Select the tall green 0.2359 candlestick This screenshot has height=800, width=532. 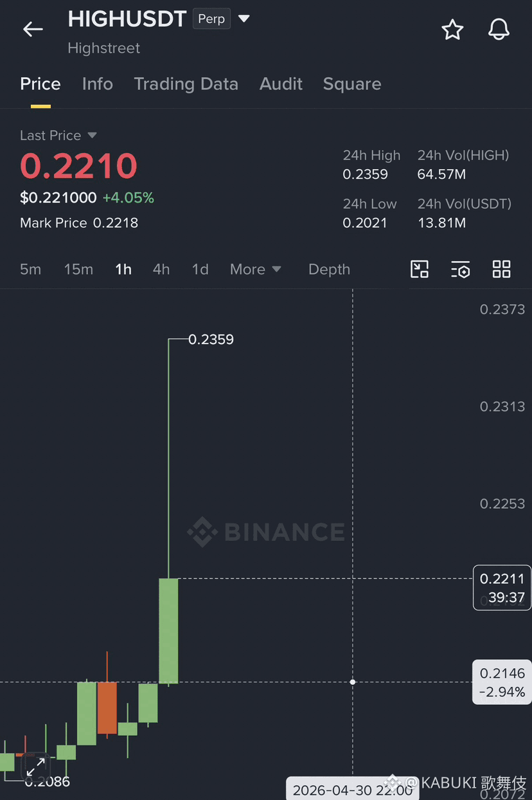pyautogui.click(x=168, y=630)
